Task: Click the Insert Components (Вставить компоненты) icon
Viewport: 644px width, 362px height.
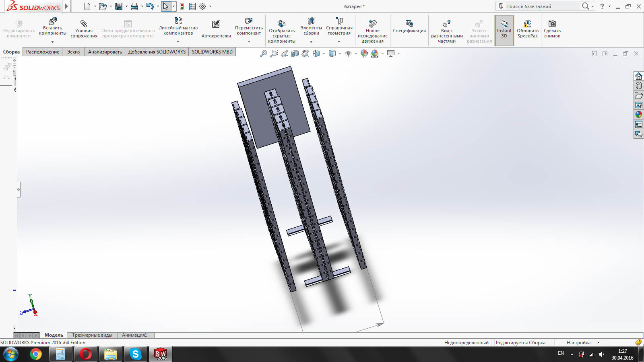Action: [x=53, y=21]
